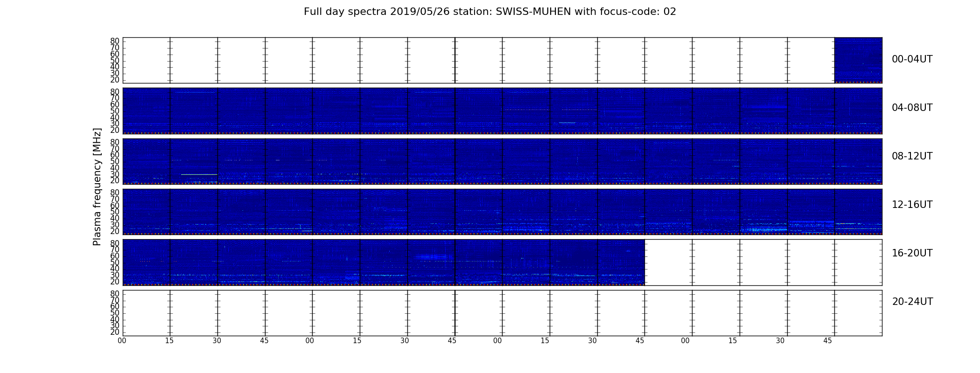The height and width of the screenshot is (373, 980).
Task: Open the 04-08UT spectrogram panel
Action: tap(502, 111)
